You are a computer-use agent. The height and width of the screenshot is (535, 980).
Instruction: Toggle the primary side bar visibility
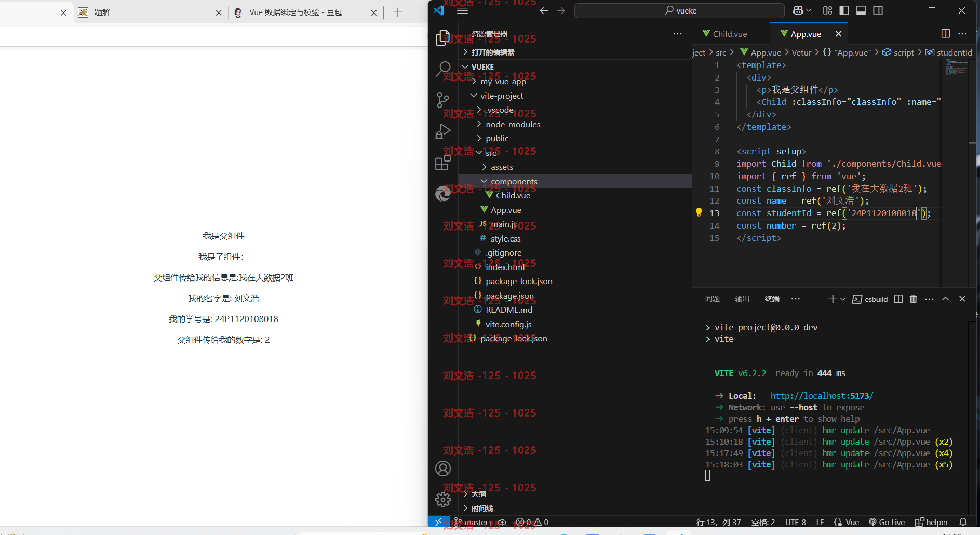click(844, 10)
